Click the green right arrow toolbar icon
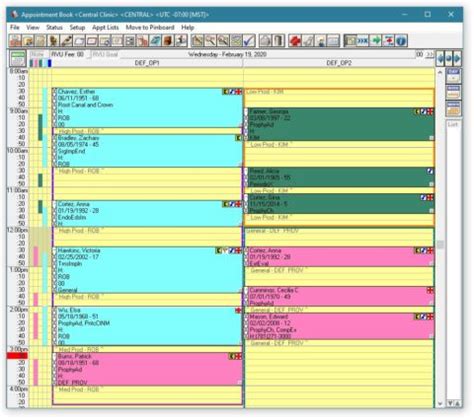The image size is (474, 419). (376, 41)
